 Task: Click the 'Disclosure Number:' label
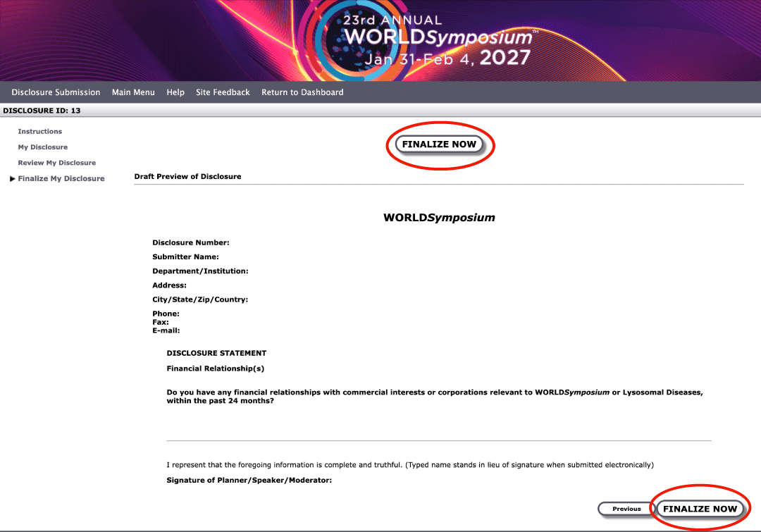(x=191, y=242)
